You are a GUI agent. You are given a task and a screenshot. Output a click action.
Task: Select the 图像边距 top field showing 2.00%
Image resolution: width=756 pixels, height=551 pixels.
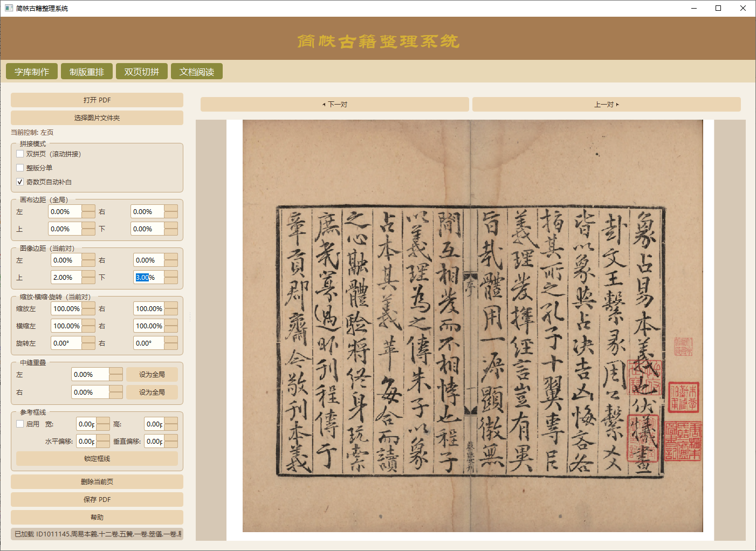coord(67,278)
